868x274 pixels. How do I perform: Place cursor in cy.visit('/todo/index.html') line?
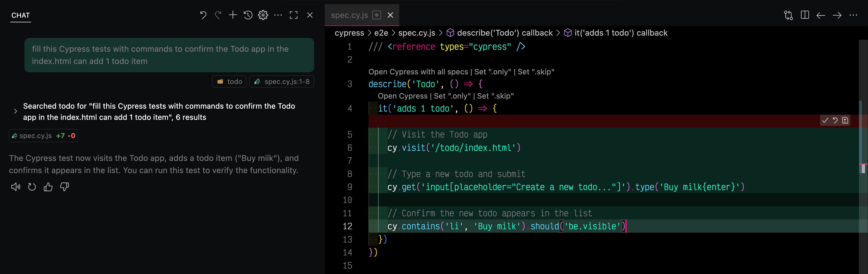pos(454,148)
